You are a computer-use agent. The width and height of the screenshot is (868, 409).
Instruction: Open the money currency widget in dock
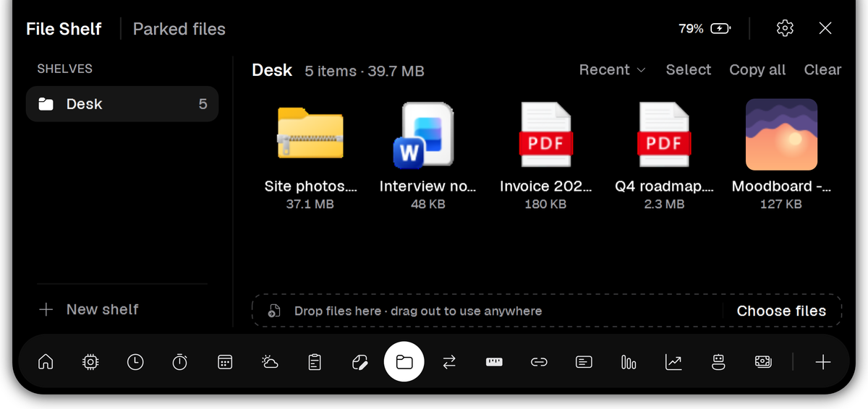pos(763,362)
